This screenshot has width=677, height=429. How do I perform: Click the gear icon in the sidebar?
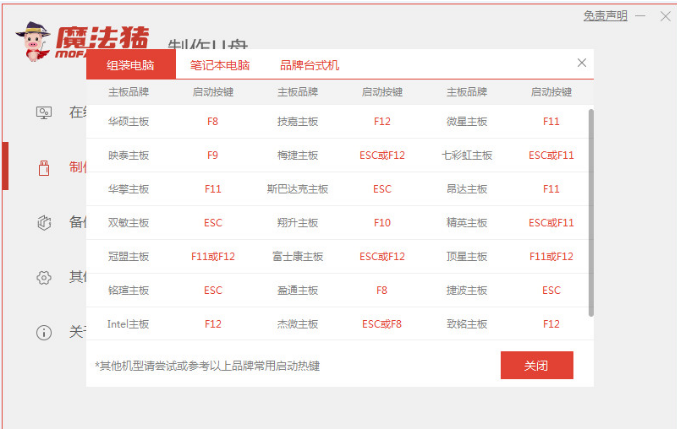(44, 277)
